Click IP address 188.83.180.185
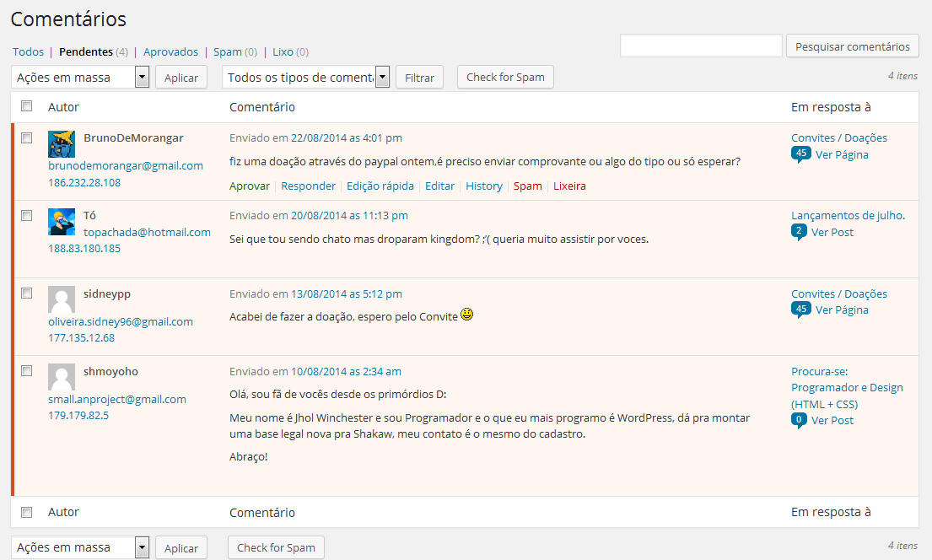 (x=84, y=249)
